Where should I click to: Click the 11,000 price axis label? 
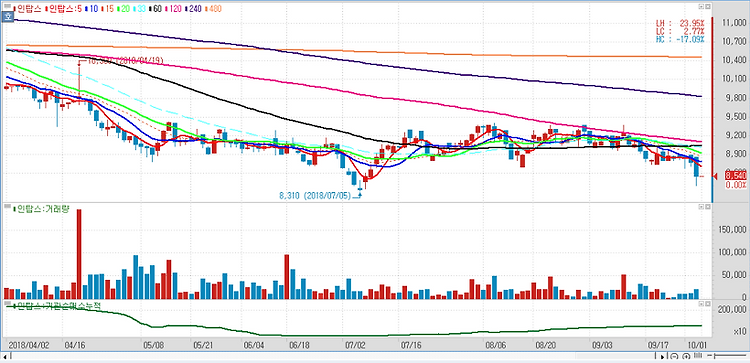click(735, 23)
